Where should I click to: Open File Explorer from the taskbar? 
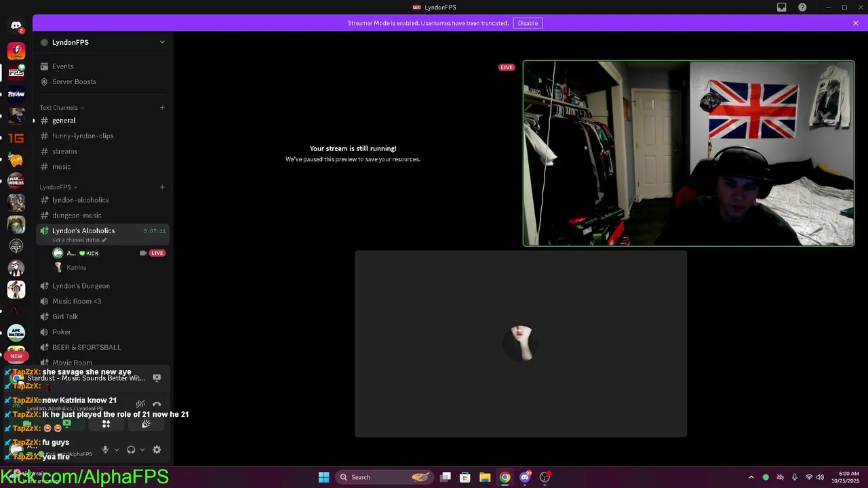pyautogui.click(x=485, y=477)
